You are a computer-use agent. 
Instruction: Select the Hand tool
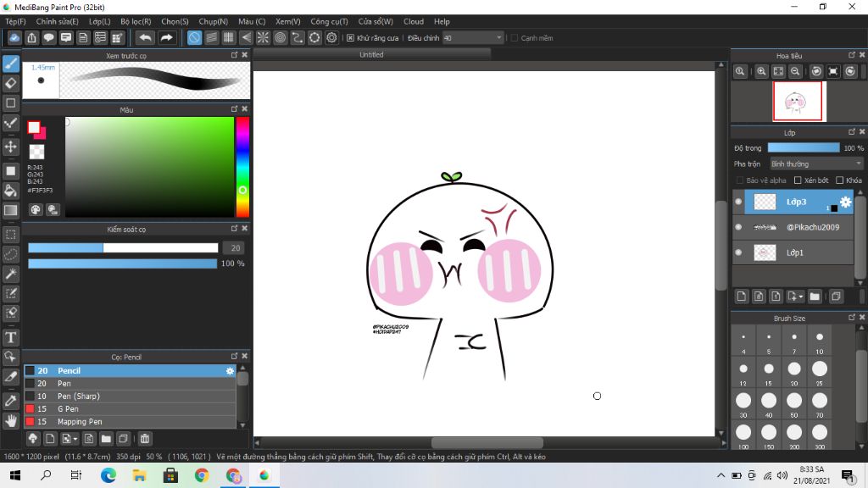pos(10,421)
